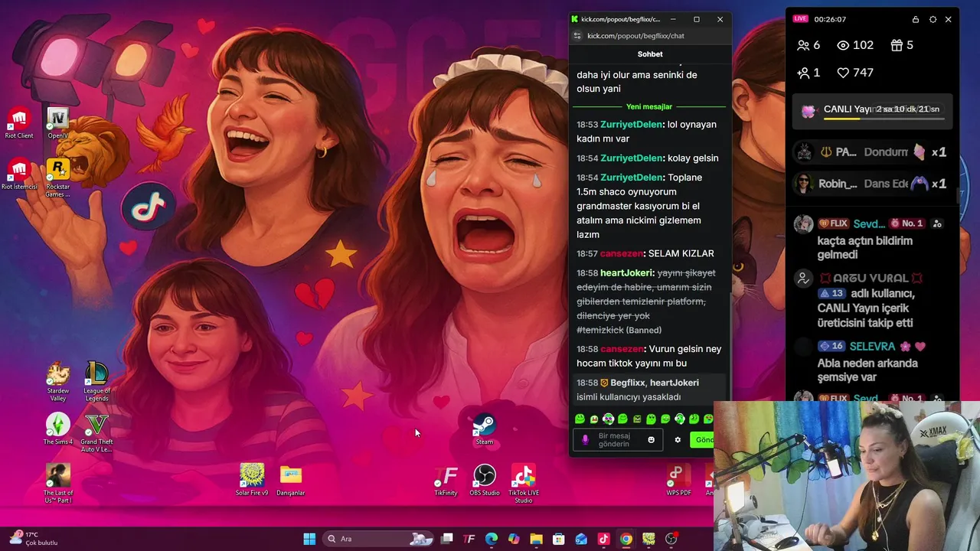Insert the first green smiling Kick emote
The height and width of the screenshot is (551, 980).
(580, 419)
